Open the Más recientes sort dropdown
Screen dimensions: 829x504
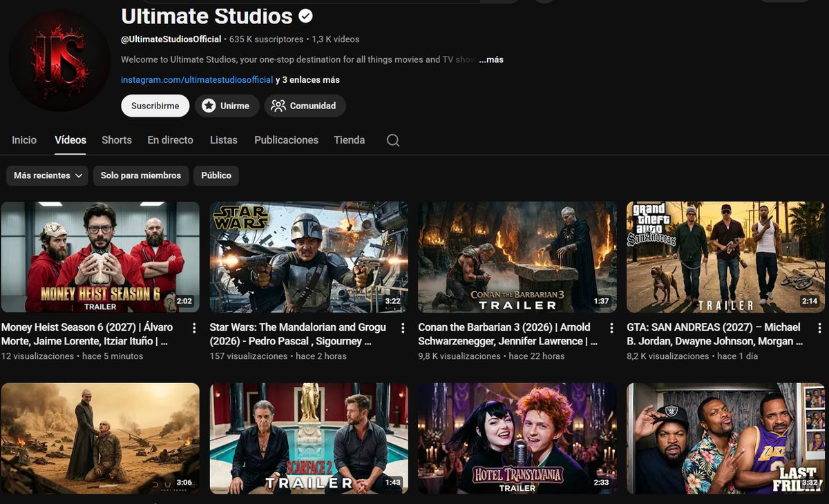pyautogui.click(x=48, y=175)
